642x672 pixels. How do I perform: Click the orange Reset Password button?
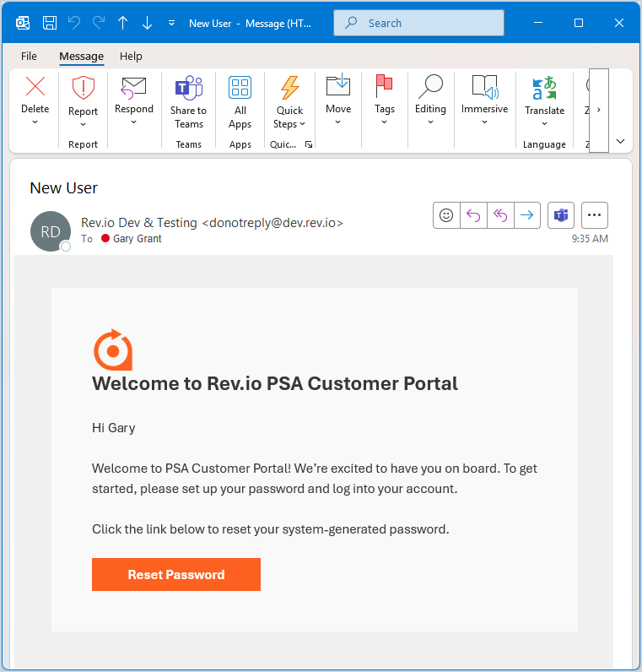pos(176,574)
